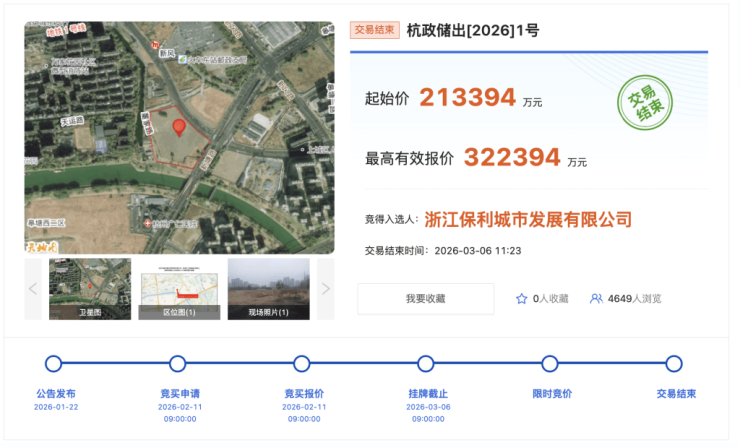
Task: Click the 交易结束 status tag beside title
Action: click(375, 30)
